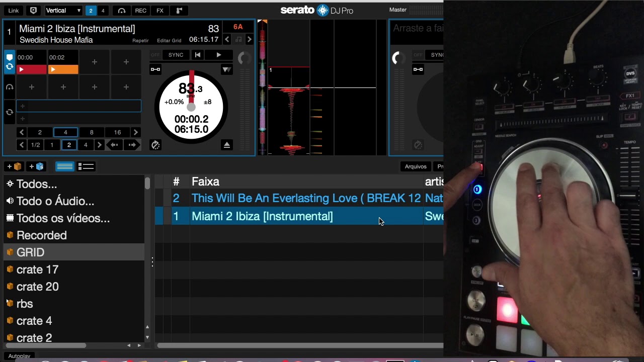
Task: Select the saved loops tab icon
Action: tap(9, 112)
